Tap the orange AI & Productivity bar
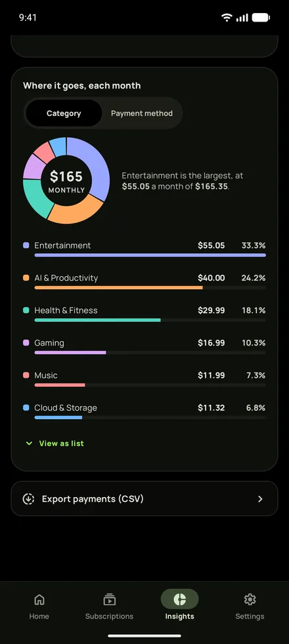289x644 pixels. [x=118, y=288]
